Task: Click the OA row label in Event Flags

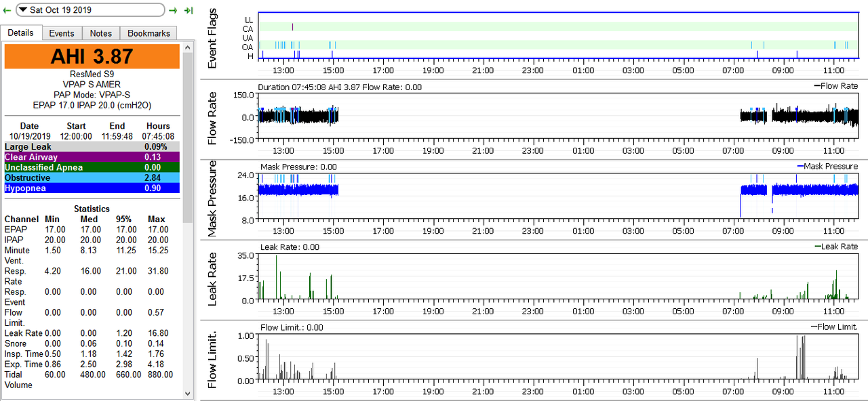Action: coord(248,47)
